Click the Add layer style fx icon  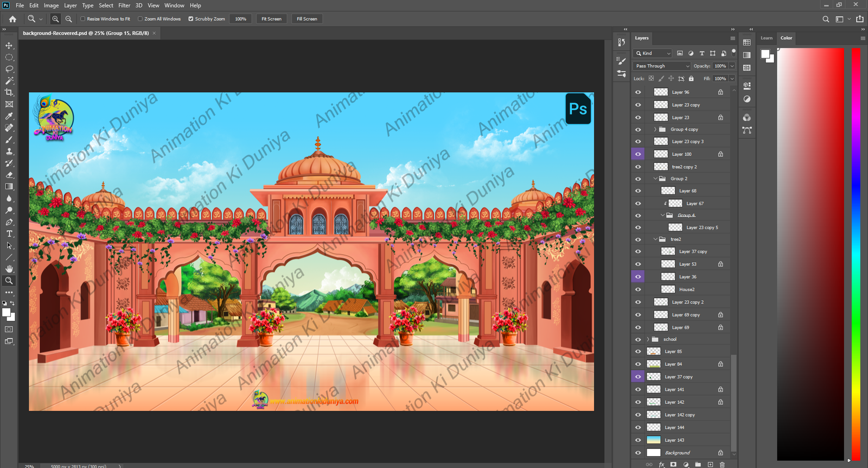tap(661, 465)
